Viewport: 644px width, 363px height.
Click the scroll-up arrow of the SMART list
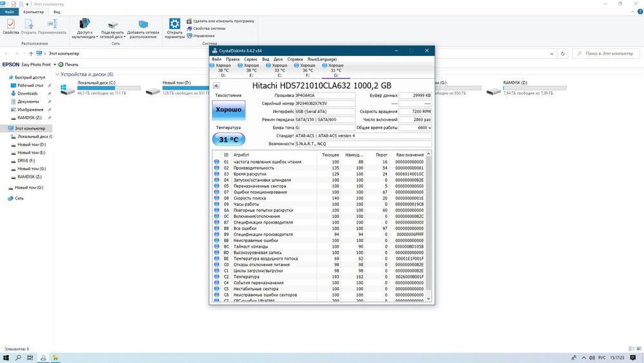point(429,154)
